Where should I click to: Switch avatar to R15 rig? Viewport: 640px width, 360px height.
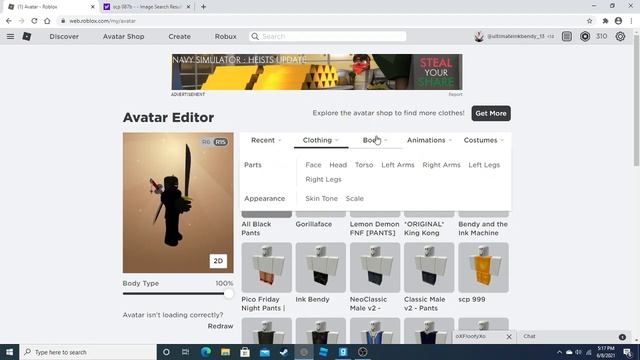(x=220, y=142)
